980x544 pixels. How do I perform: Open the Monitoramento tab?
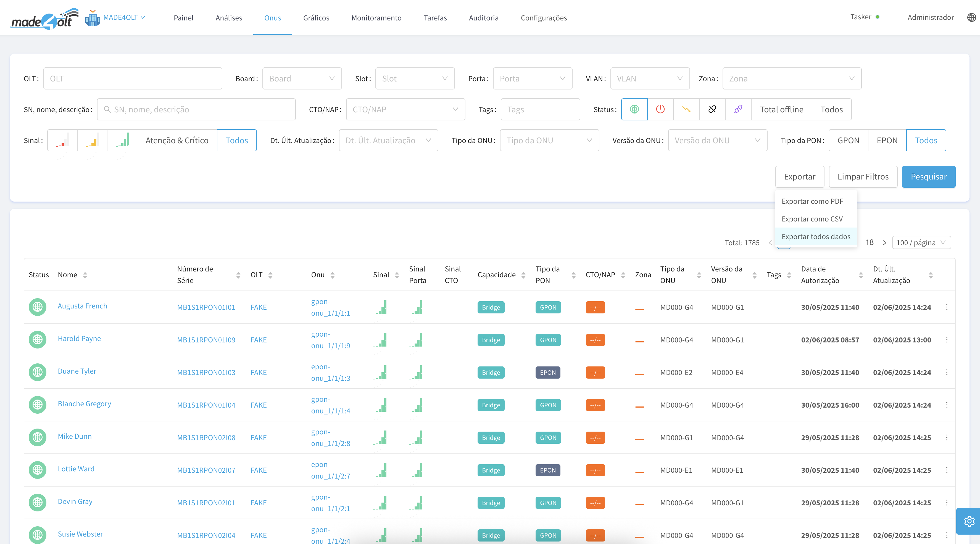point(376,18)
